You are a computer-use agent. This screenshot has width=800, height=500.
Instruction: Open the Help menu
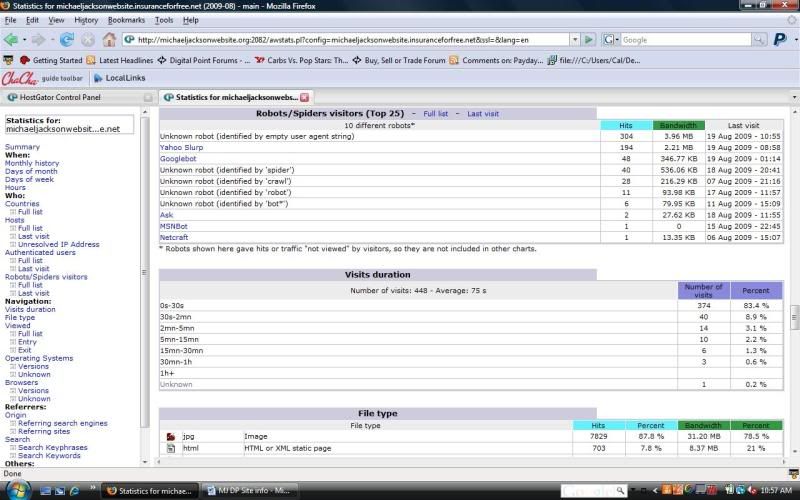tap(190, 20)
